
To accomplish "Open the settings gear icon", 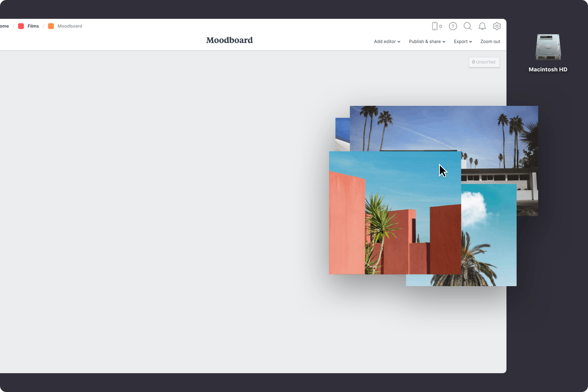I will [x=497, y=26].
